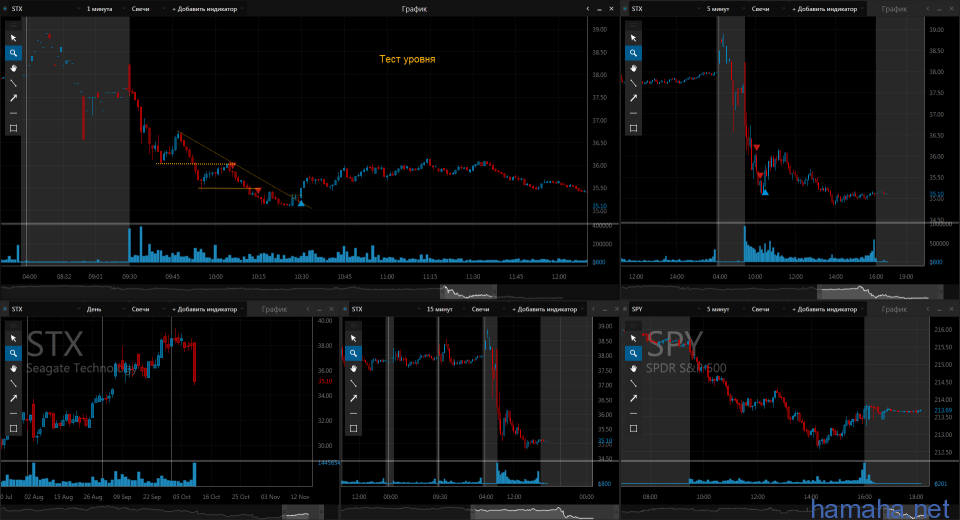Select horizontal line tool in STX 15-minute chart

pos(353,413)
